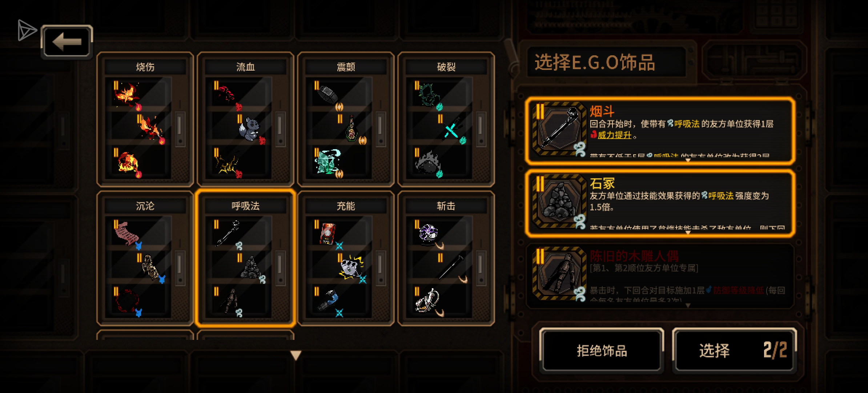Screen dimensions: 868x393
Task: Pick the rock pile icon in 呼吸法
Action: coord(251,268)
